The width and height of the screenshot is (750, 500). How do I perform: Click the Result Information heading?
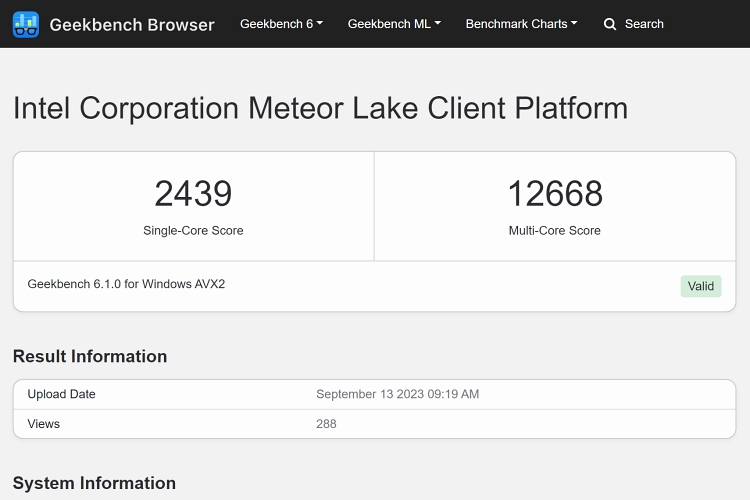pos(90,356)
